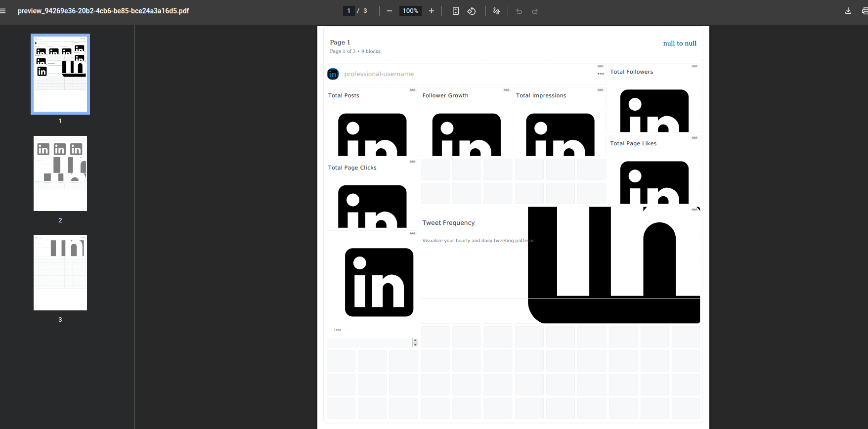868x429 pixels.
Task: Click the Total Impressions LinkedIn logo
Action: [560, 134]
